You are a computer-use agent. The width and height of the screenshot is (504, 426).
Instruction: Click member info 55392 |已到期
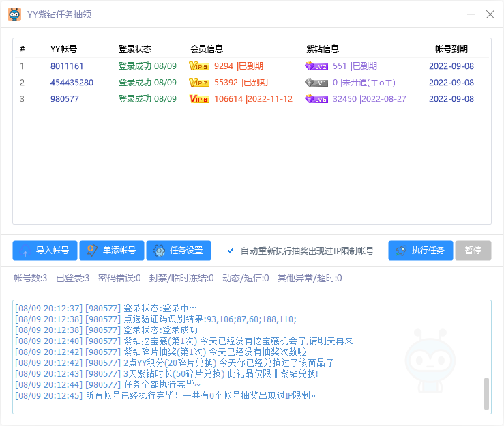[x=241, y=83]
